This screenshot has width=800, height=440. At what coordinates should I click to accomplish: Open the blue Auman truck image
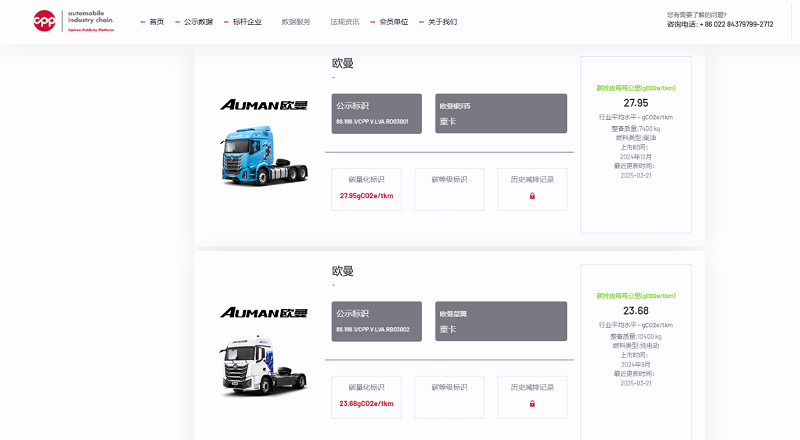[x=250, y=155]
